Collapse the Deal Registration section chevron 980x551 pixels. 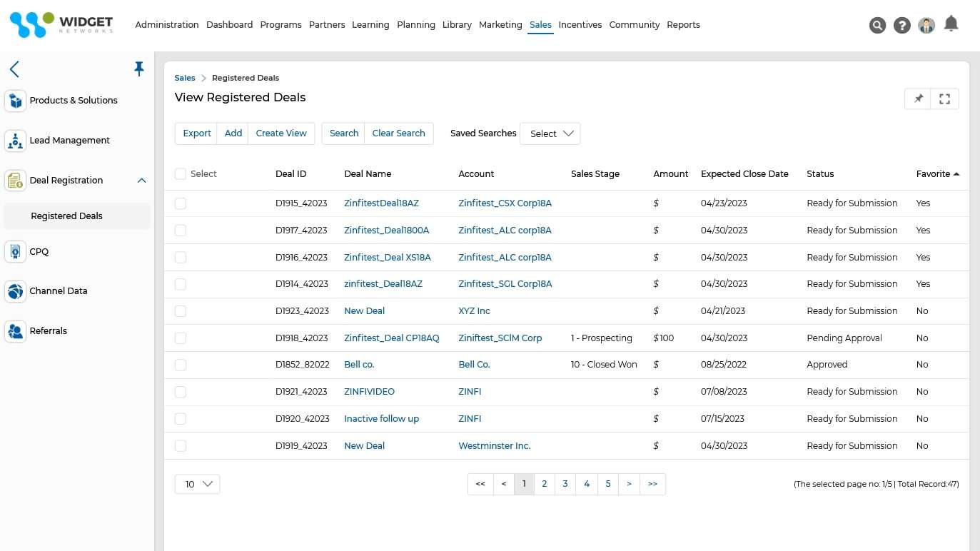[x=141, y=181]
